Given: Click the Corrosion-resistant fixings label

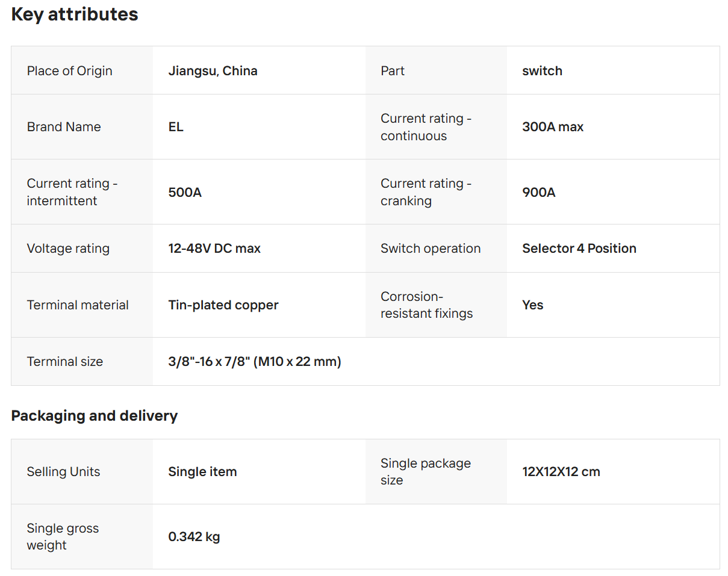Looking at the screenshot, I should pyautogui.click(x=426, y=305).
